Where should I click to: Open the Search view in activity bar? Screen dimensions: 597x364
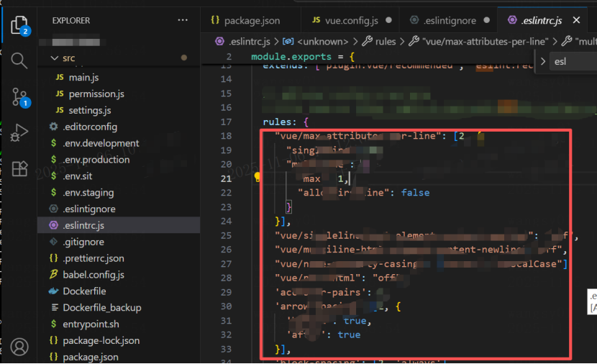19,60
